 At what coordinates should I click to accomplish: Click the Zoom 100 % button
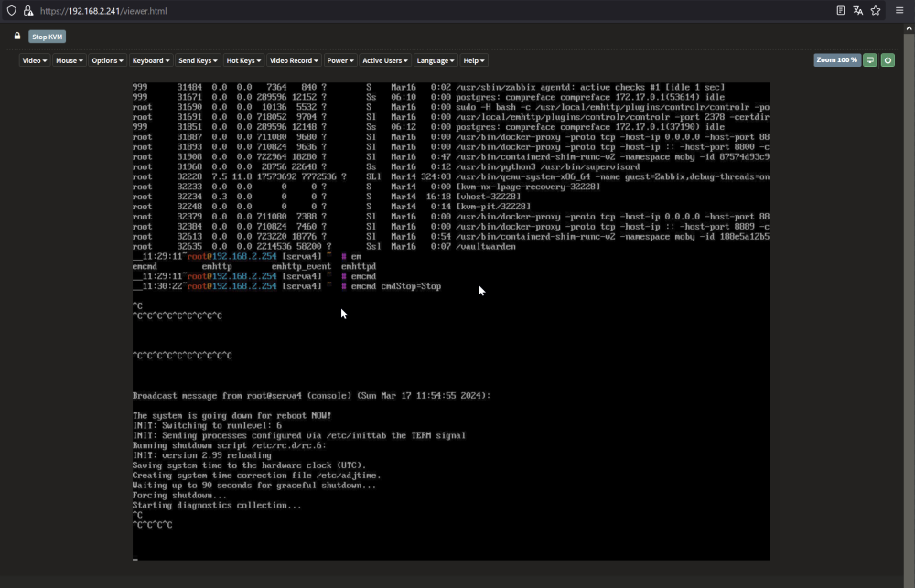837,60
